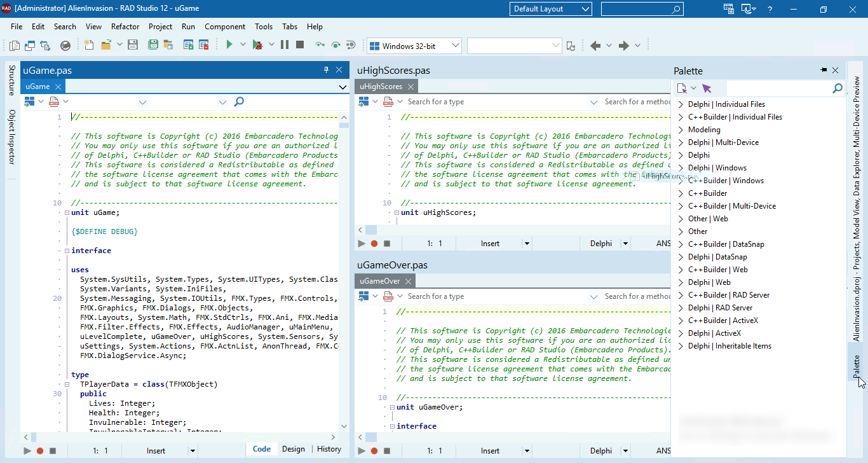Click the Pause toolbar button
Viewport: 868px width, 463px height.
[x=285, y=45]
